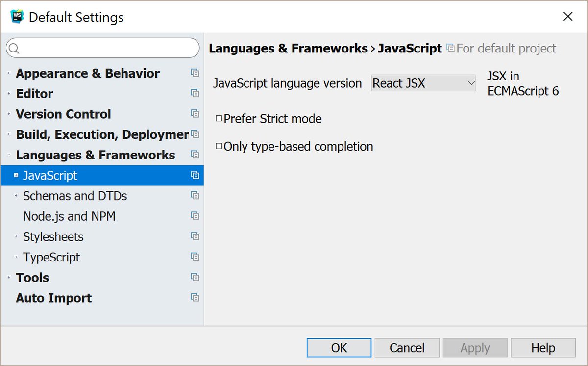Click 'JavaScript' breadcrumb heading
Screen dimensions: 588x366
(410, 48)
